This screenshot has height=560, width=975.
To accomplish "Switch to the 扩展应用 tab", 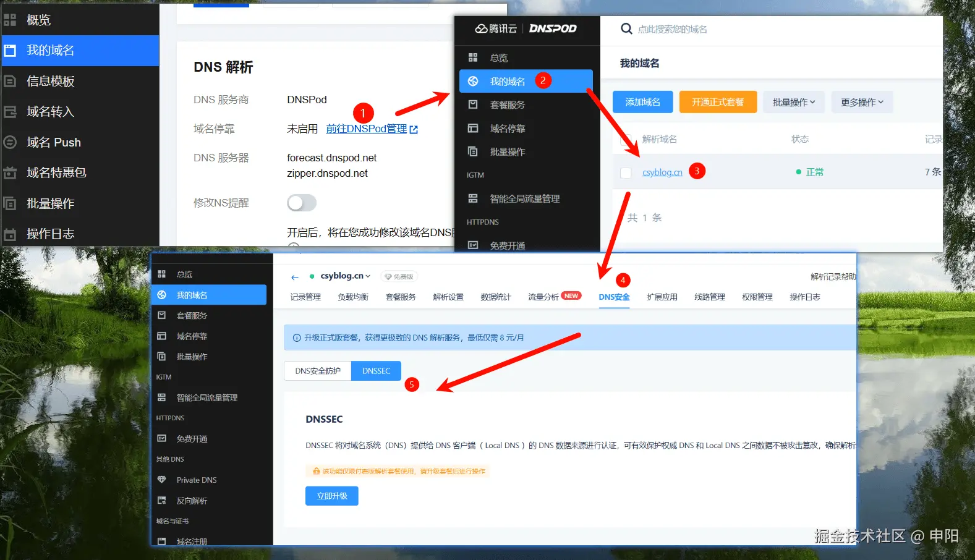I will [662, 297].
